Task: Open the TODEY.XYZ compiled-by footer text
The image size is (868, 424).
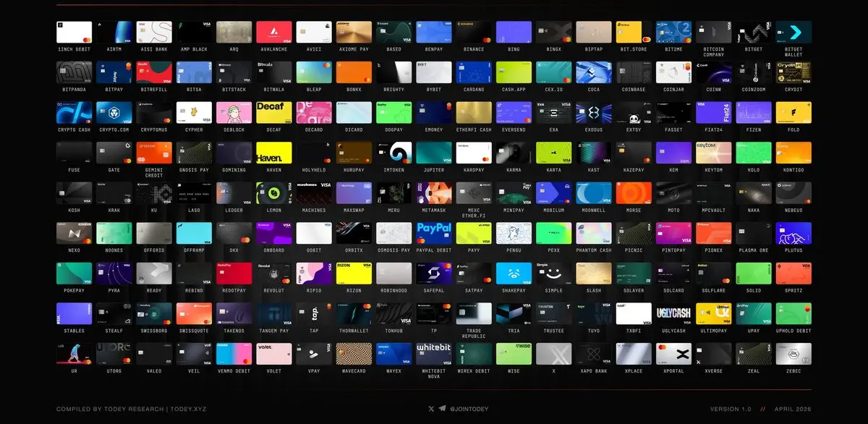Action: (132, 409)
